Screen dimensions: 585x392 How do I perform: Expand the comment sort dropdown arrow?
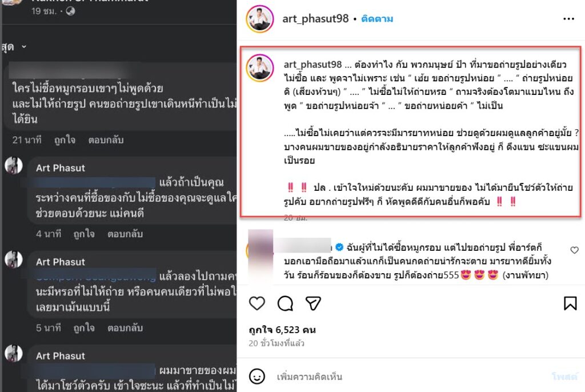point(24,47)
